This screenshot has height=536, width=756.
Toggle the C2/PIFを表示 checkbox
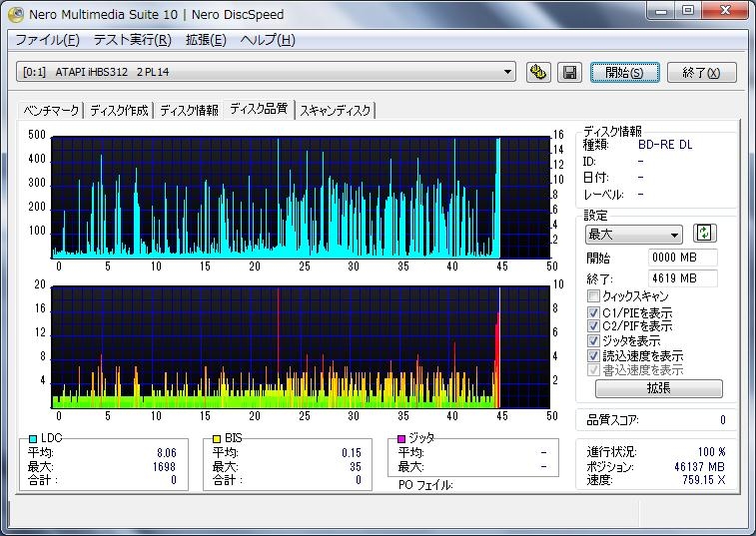click(x=593, y=325)
